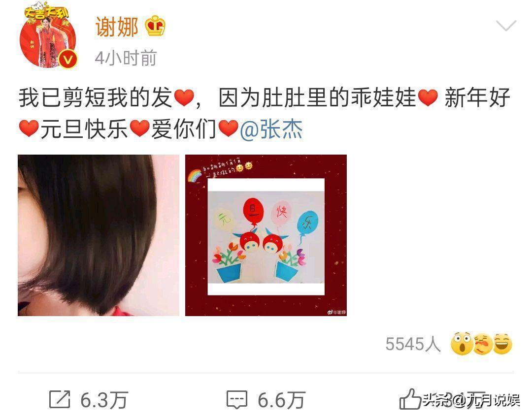Open the @张杰 mention link

coord(271,129)
